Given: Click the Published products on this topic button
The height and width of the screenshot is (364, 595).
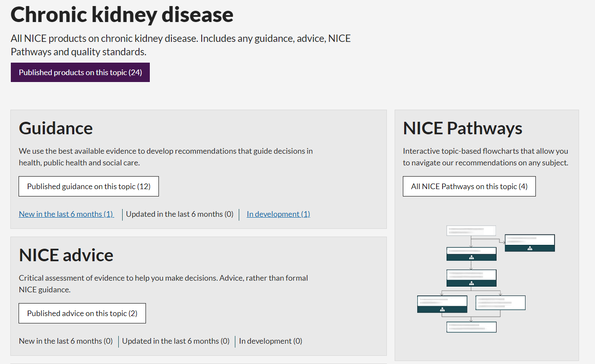Looking at the screenshot, I should click(x=80, y=73).
